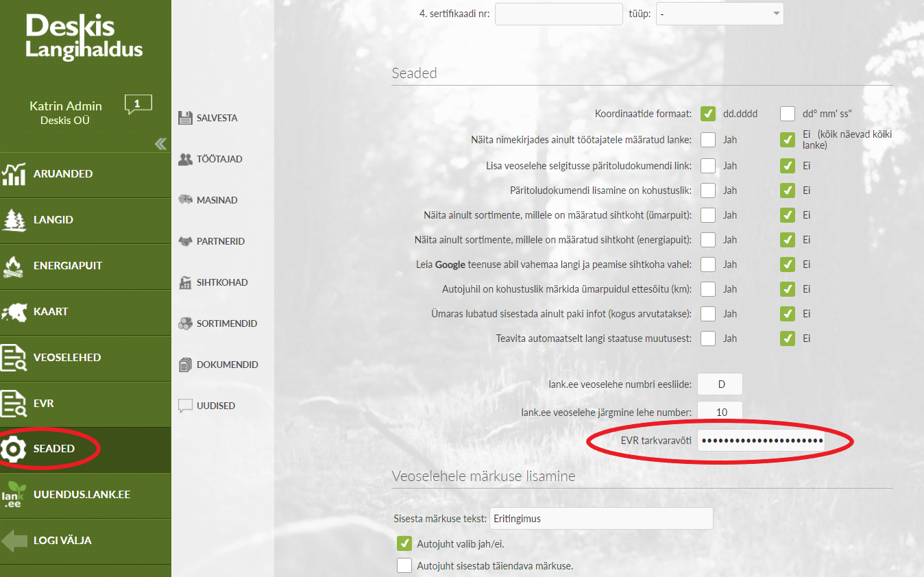Click the Deskis OÜ company name

click(x=65, y=121)
